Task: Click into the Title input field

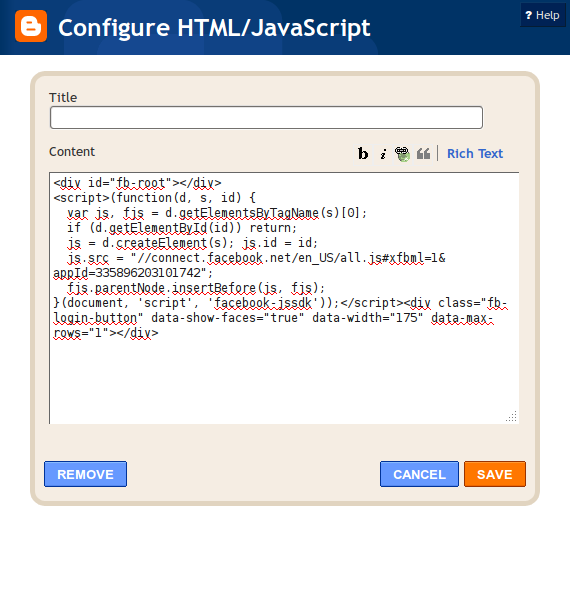Action: pyautogui.click(x=266, y=117)
